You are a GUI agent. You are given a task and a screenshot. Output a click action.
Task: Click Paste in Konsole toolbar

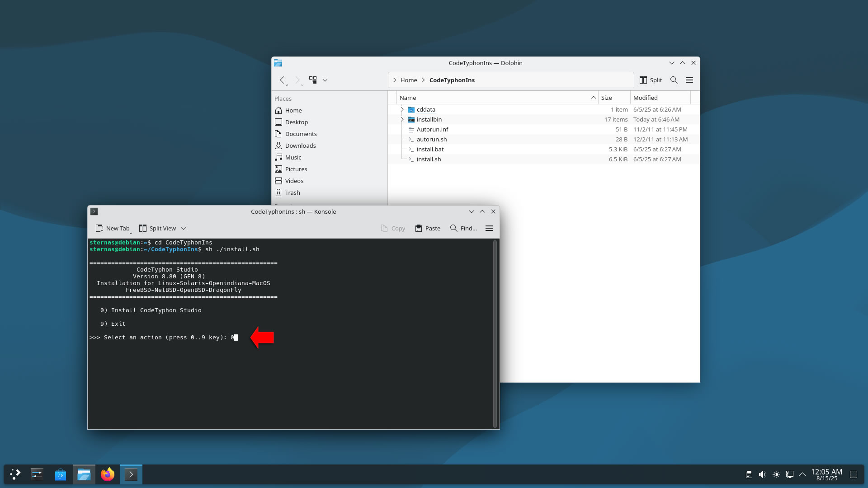pos(428,228)
